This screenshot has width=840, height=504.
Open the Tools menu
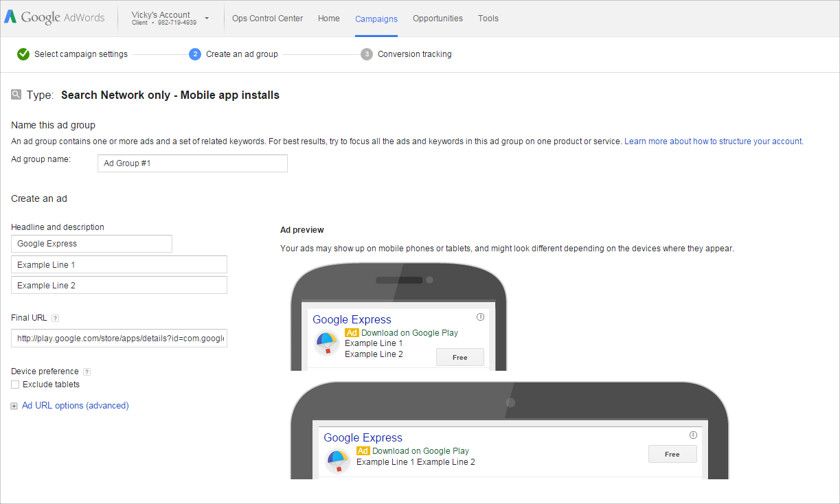coord(488,19)
